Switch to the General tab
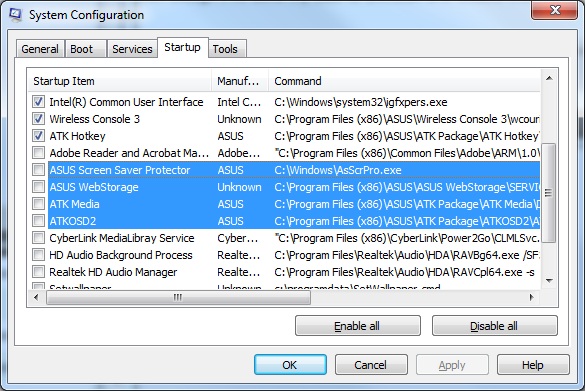The image size is (586, 392). click(40, 49)
